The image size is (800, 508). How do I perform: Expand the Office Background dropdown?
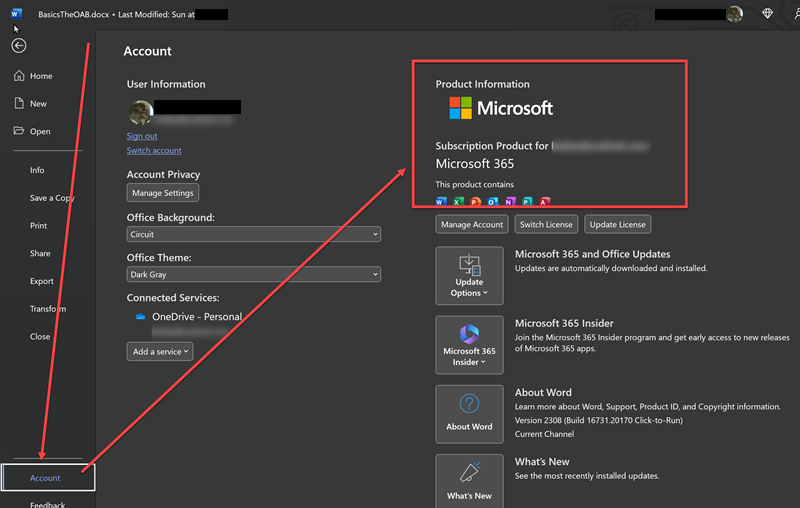point(254,234)
